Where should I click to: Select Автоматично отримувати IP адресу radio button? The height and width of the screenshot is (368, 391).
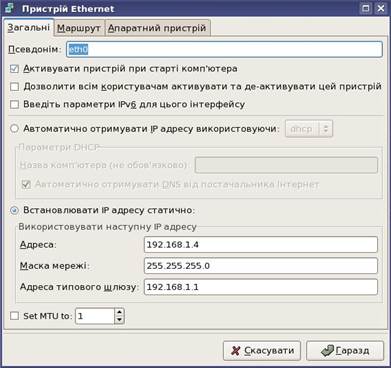14,129
